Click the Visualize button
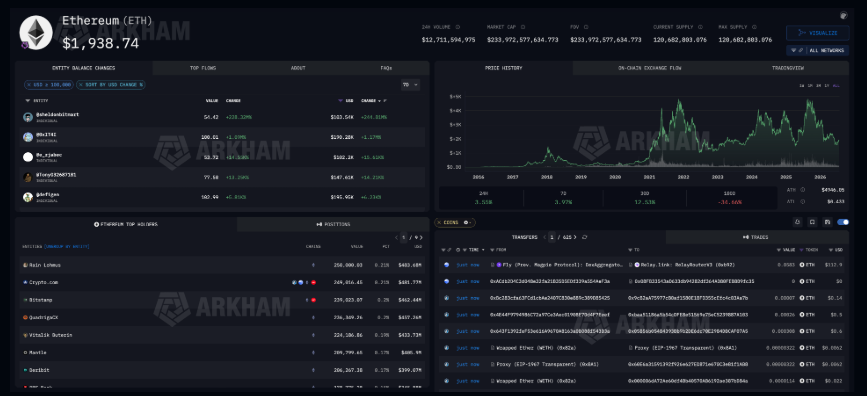 tap(818, 33)
